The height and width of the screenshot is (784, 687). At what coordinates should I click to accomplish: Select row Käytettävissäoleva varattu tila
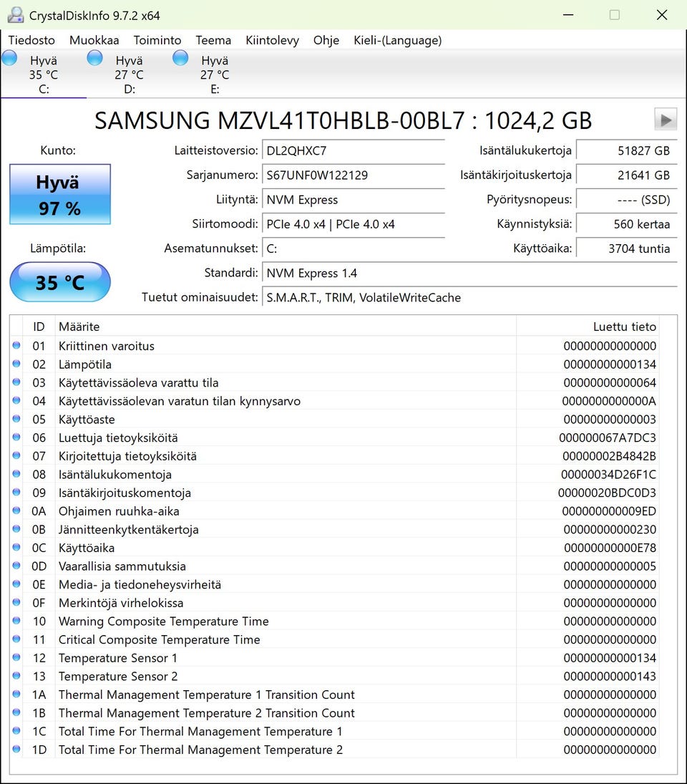tap(335, 382)
